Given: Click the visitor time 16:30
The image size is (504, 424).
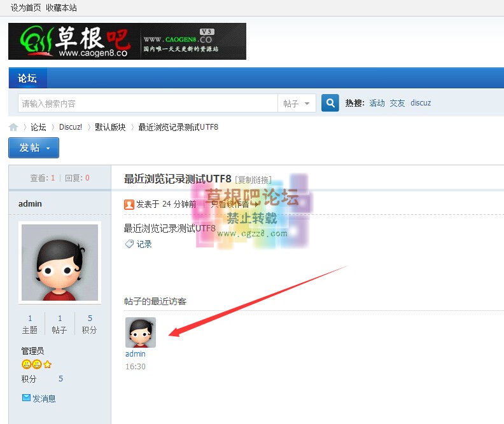Looking at the screenshot, I should pyautogui.click(x=136, y=367).
